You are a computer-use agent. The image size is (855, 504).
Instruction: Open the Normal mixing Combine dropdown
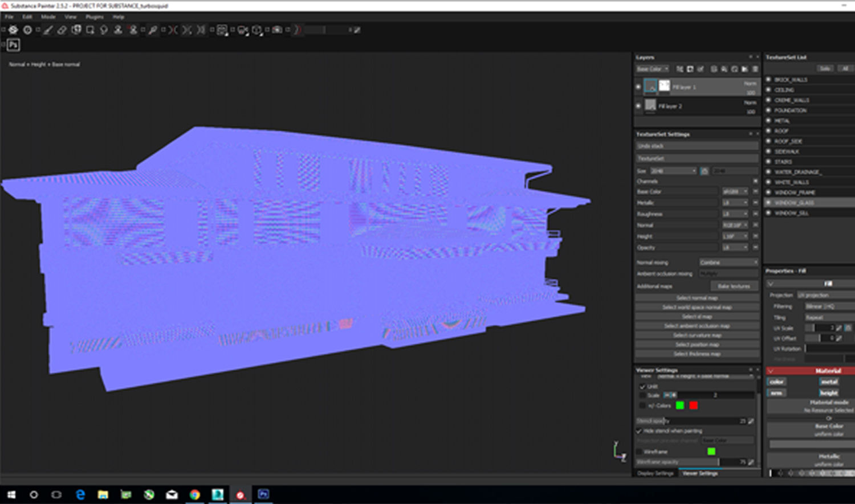pyautogui.click(x=728, y=263)
